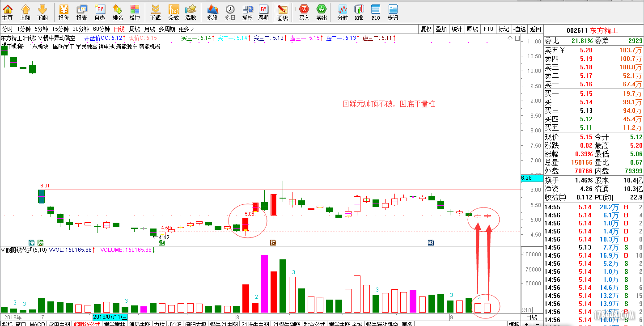Open the 自选 F6 watchlist icon

[x=100, y=12]
